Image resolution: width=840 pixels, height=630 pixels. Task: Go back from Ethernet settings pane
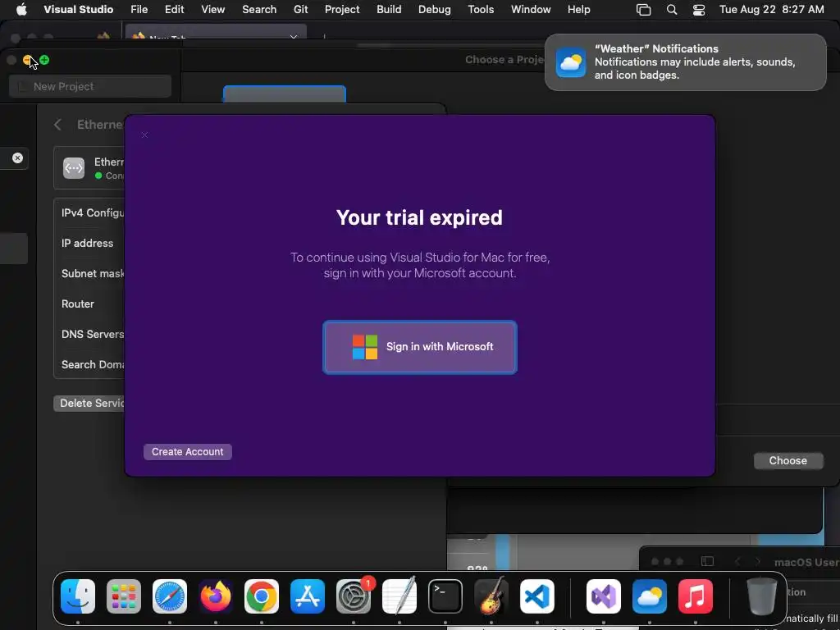click(x=58, y=125)
